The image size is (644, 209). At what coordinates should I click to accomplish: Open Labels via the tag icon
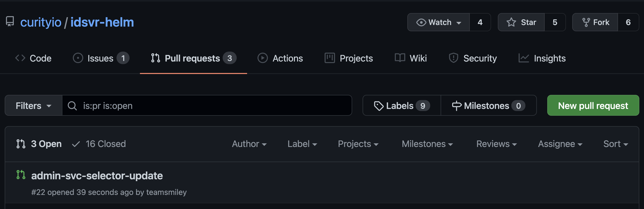[x=379, y=106]
